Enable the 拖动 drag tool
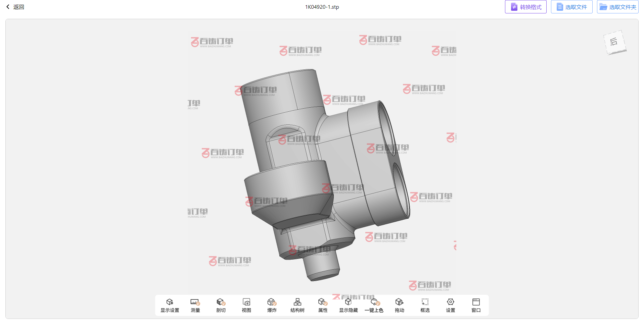This screenshot has width=644, height=331. click(x=399, y=305)
